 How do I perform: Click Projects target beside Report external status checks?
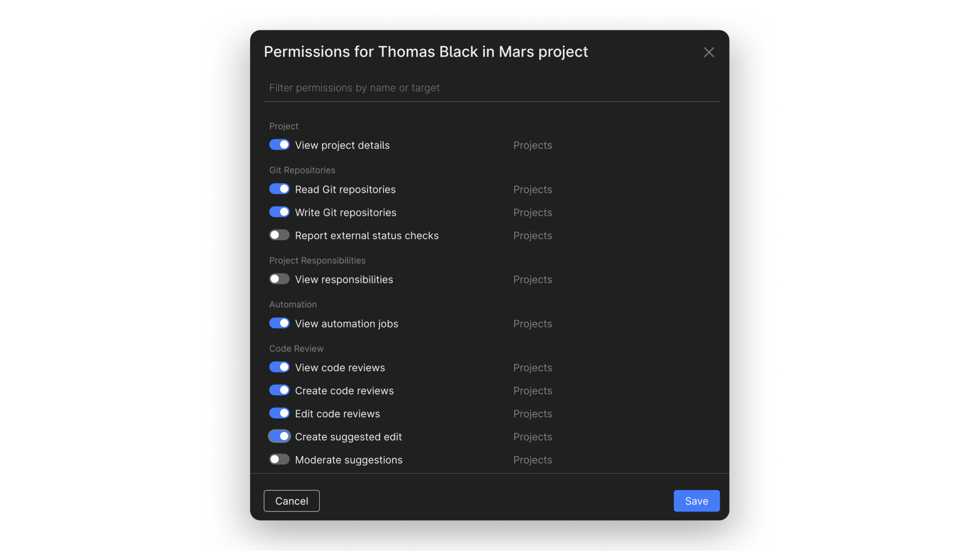tap(533, 235)
